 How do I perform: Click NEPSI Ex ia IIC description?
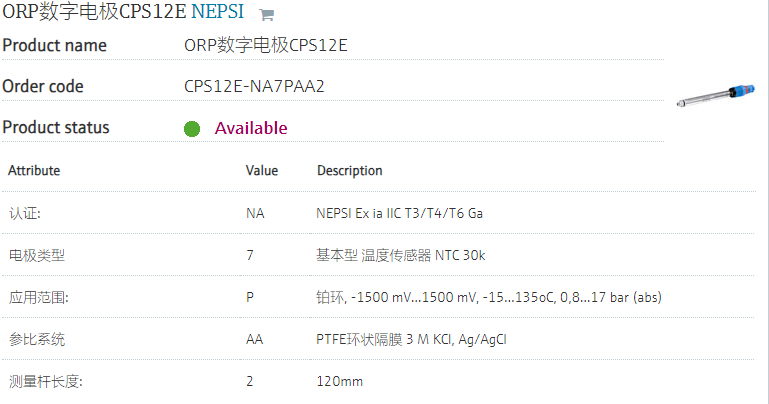pos(399,213)
